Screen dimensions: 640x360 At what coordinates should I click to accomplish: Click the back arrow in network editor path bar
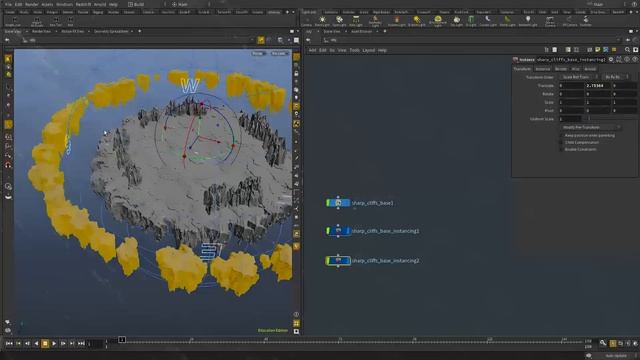[309, 40]
